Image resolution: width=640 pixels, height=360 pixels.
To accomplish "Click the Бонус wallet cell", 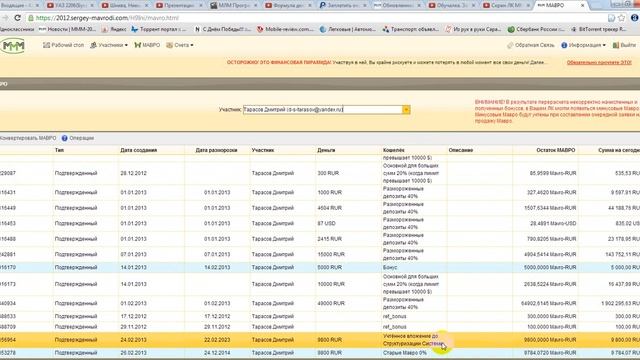I will [x=390, y=268].
